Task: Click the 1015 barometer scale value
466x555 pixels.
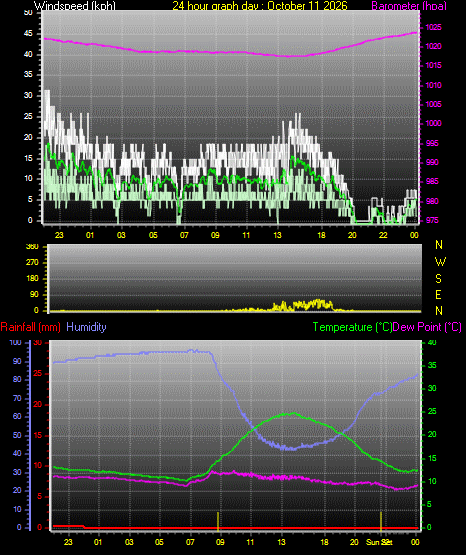Action: pos(433,65)
